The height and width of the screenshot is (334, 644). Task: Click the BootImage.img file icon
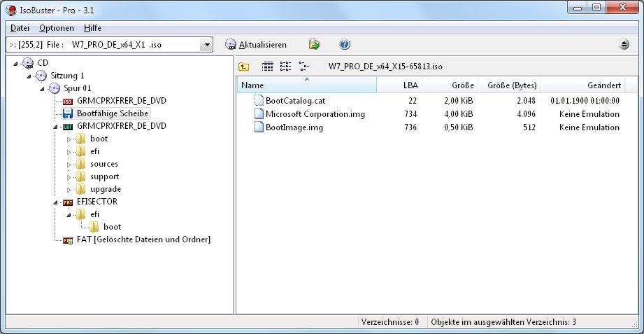tap(258, 127)
